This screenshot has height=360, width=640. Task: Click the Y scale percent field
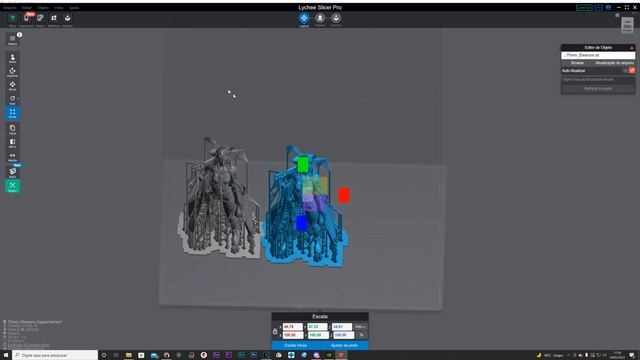pos(317,335)
